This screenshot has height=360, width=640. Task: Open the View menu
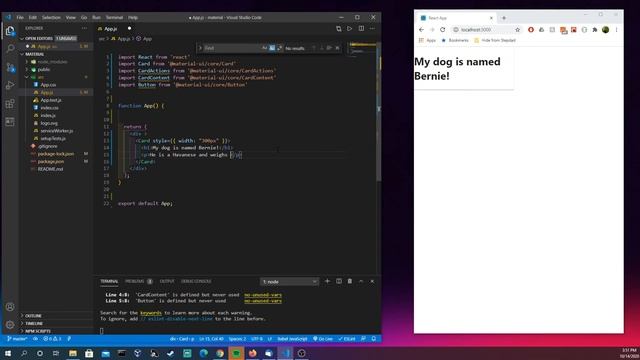tap(71, 18)
